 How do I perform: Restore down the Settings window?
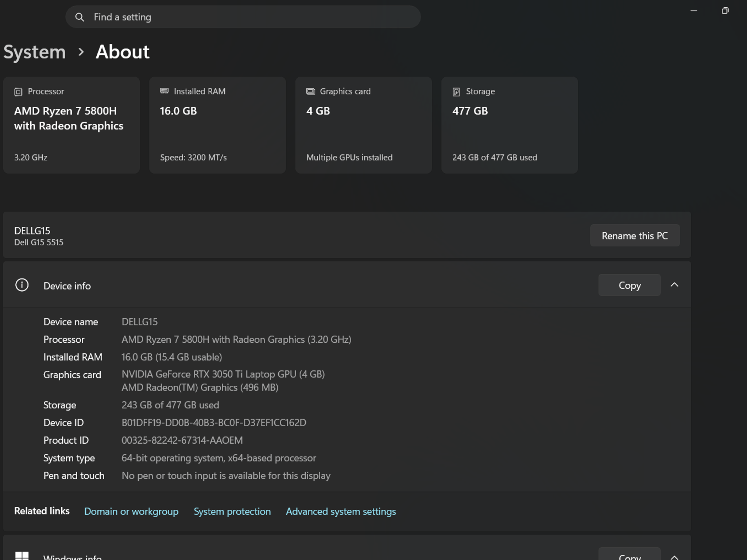click(x=725, y=11)
